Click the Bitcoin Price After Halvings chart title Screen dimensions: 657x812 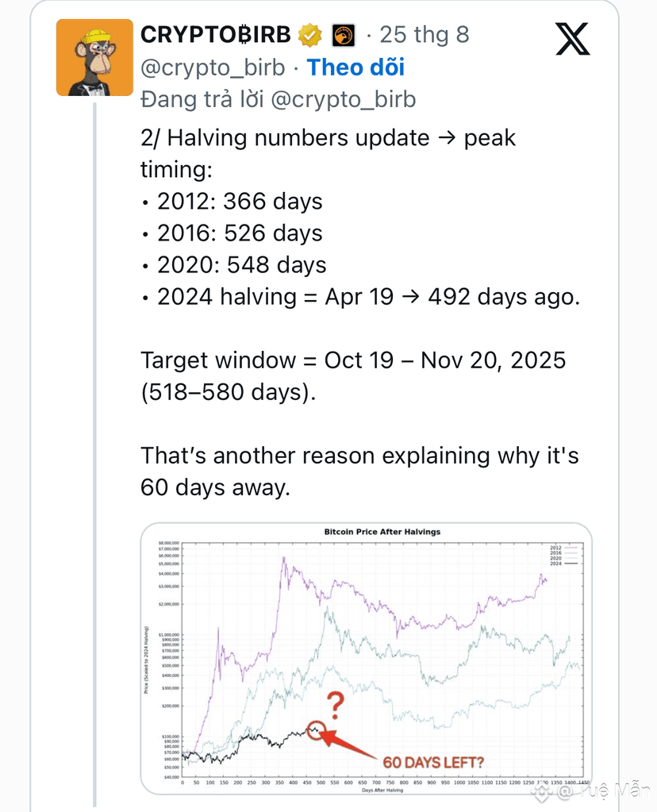(382, 532)
